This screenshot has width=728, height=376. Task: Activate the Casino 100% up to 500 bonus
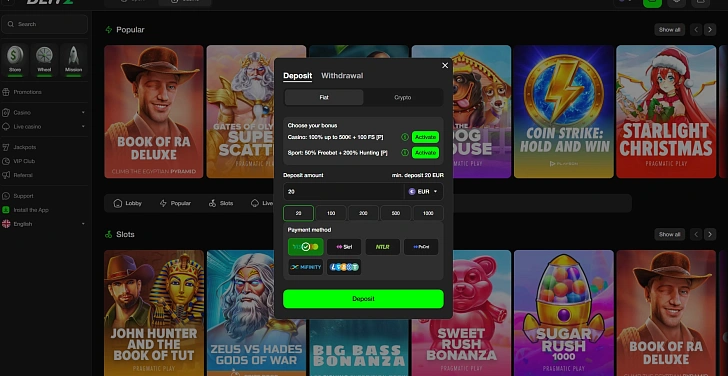[425, 137]
